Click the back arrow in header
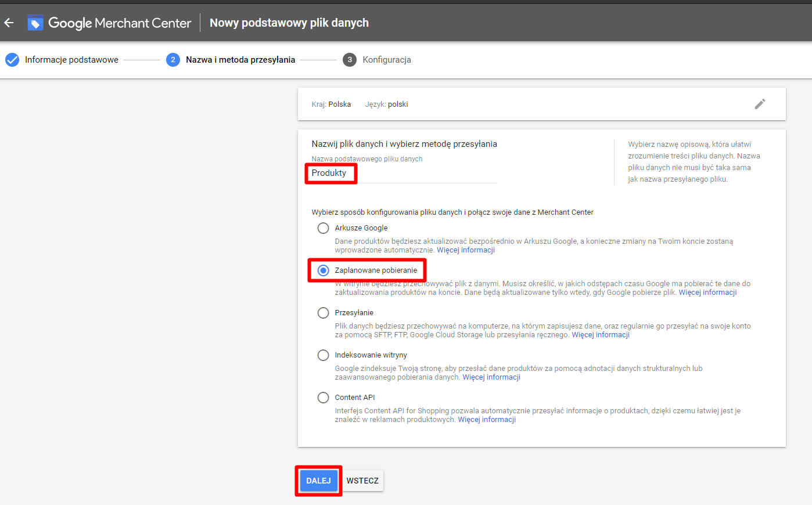The height and width of the screenshot is (505, 812). click(9, 23)
